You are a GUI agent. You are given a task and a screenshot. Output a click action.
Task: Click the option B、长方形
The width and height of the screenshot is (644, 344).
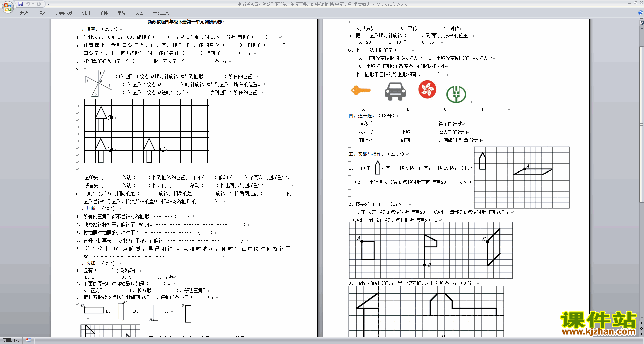(141, 290)
